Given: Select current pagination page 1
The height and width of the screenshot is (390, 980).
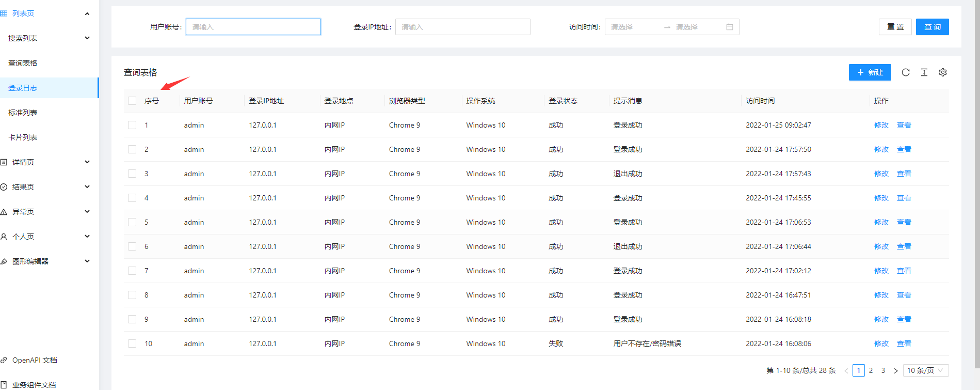Looking at the screenshot, I should (x=859, y=370).
